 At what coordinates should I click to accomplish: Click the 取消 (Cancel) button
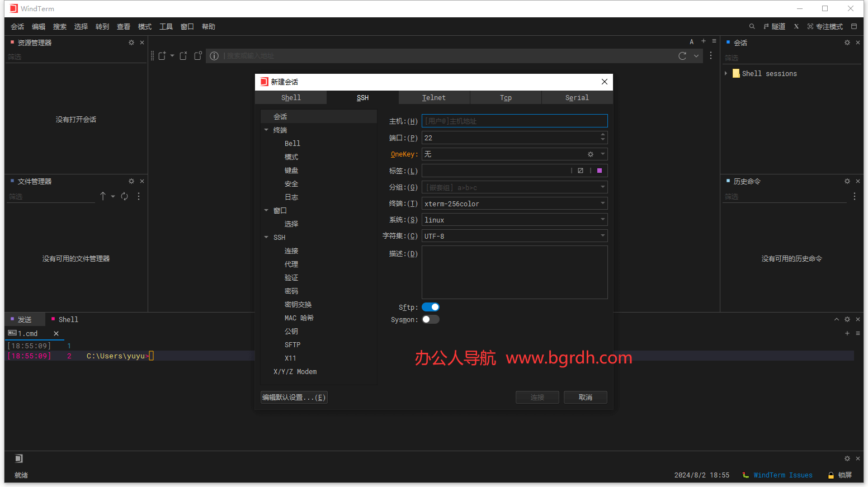(x=585, y=397)
